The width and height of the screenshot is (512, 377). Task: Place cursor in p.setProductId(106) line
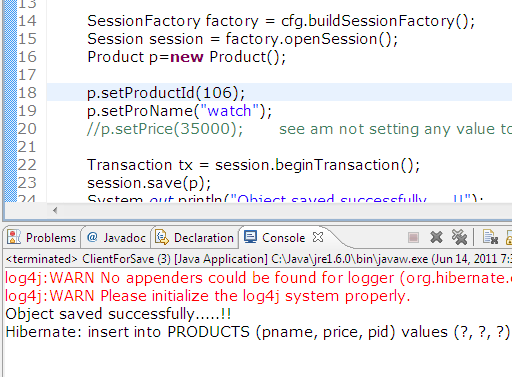point(166,93)
